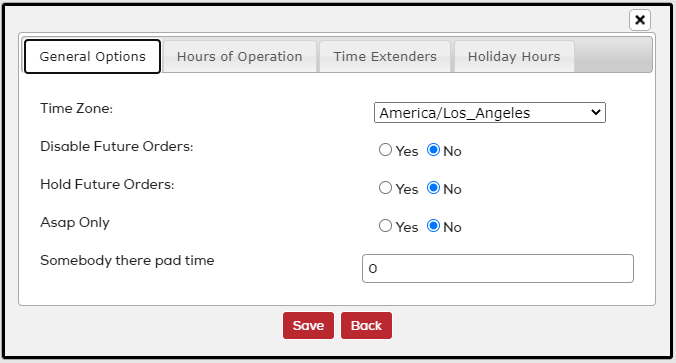This screenshot has width=676, height=363.
Task: Choose Yes for Hold Future Orders
Action: click(385, 188)
